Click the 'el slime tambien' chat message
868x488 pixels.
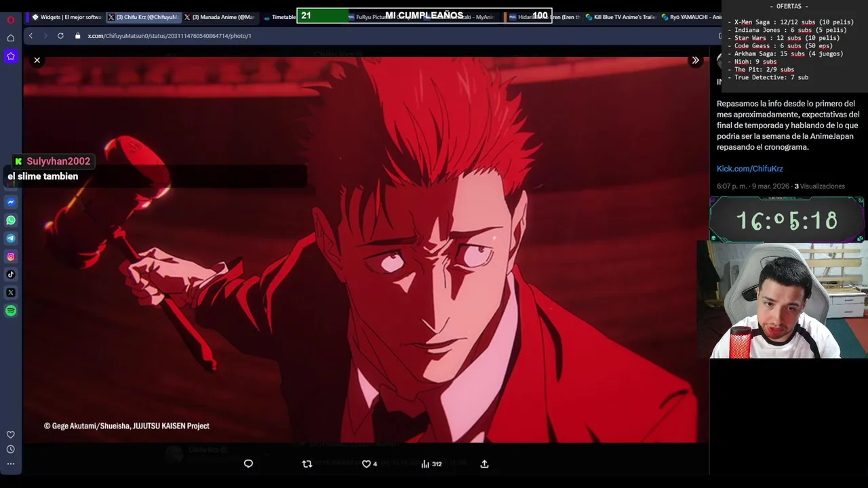[43, 176]
